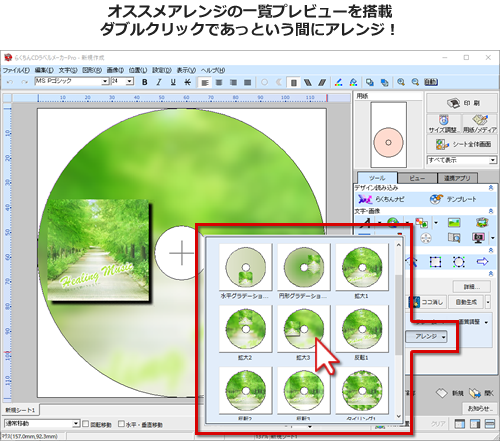Switch to the 連携アプリ tab
500x447 pixels.
[457, 178]
